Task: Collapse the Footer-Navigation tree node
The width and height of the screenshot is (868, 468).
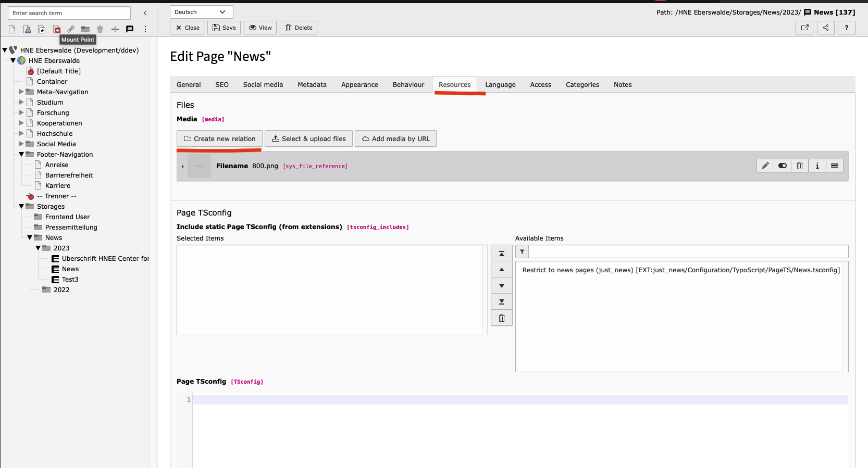Action: pos(21,154)
